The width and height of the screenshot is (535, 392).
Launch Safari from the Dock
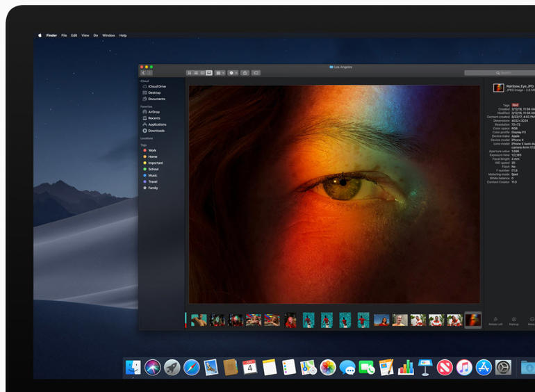pyautogui.click(x=191, y=368)
